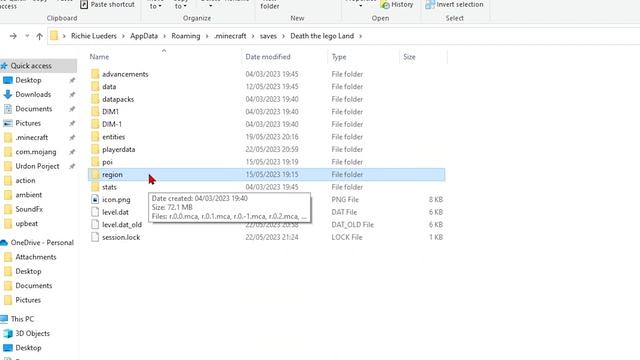Open Desktop under This PC
This screenshot has height=360, width=640.
pos(28,348)
